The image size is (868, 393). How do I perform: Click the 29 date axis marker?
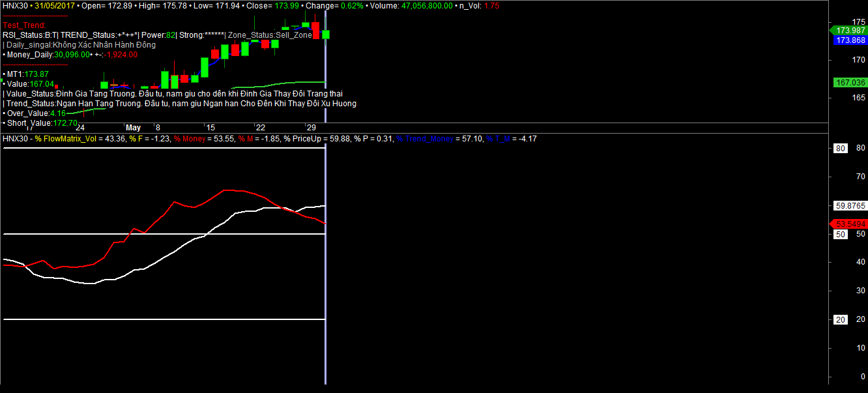(311, 128)
